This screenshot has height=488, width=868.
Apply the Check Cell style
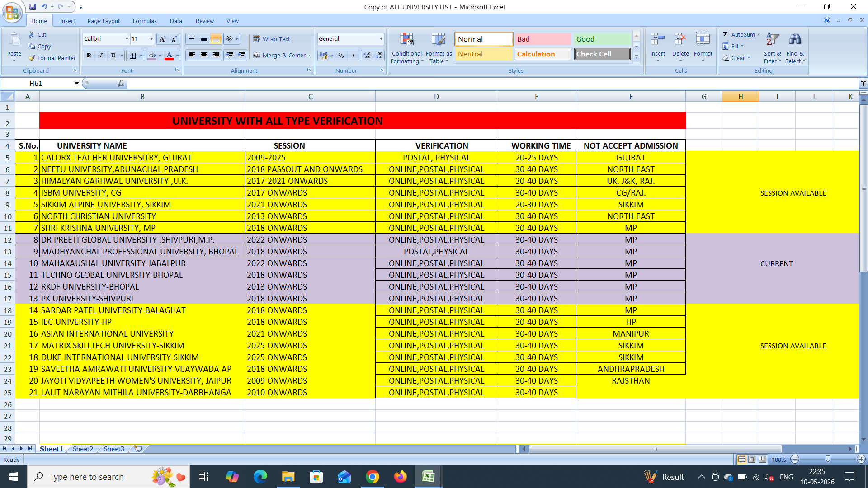point(602,54)
